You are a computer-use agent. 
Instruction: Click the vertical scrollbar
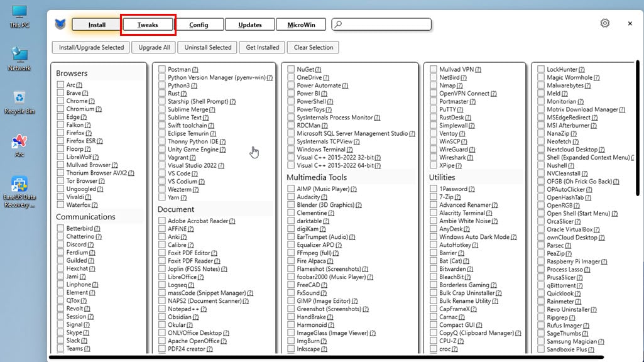[638, 128]
